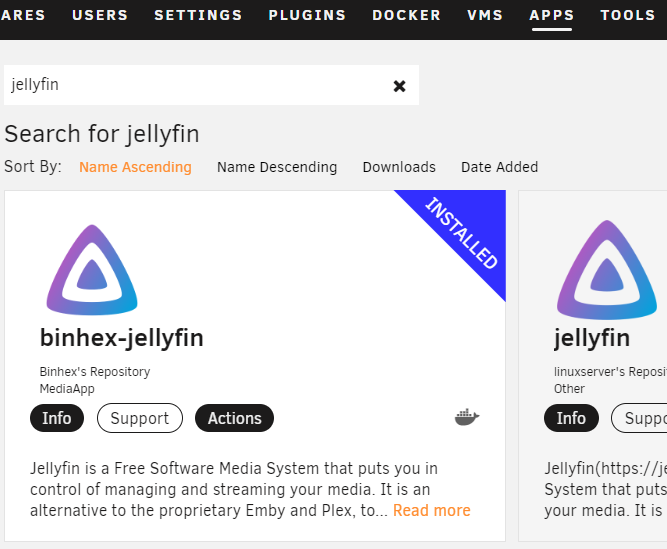Switch to the VMs tab
The image size is (667, 549).
point(485,15)
